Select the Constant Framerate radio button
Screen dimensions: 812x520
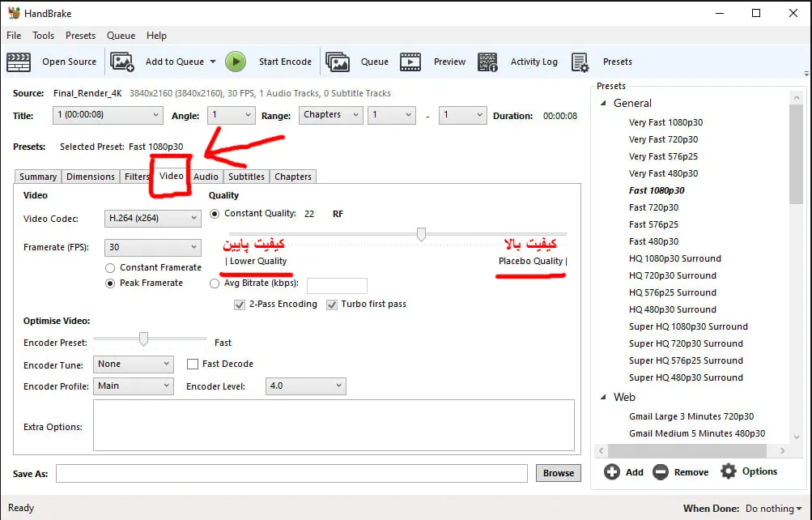click(110, 268)
